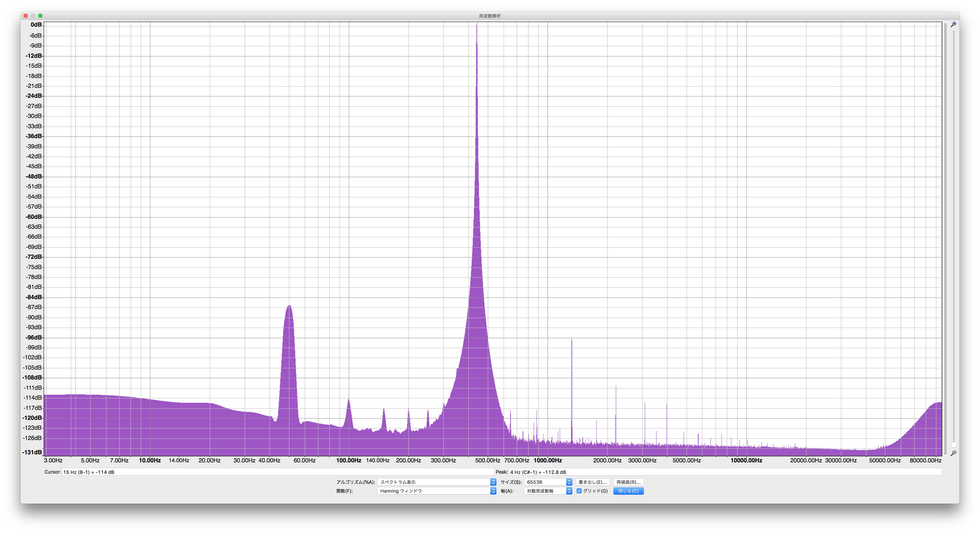Click the 10000.00Hz axis label
Screen dimensions: 980x533
pyautogui.click(x=746, y=460)
